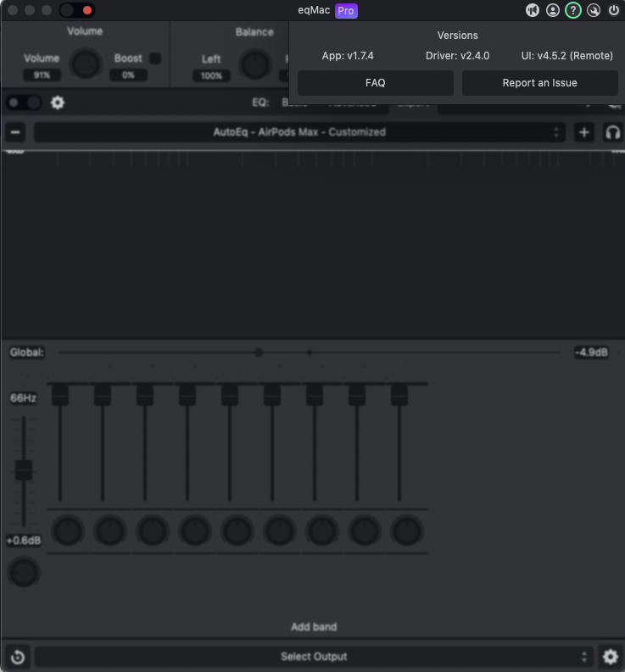Image resolution: width=625 pixels, height=672 pixels.
Task: Open the FAQ page
Action: click(376, 83)
